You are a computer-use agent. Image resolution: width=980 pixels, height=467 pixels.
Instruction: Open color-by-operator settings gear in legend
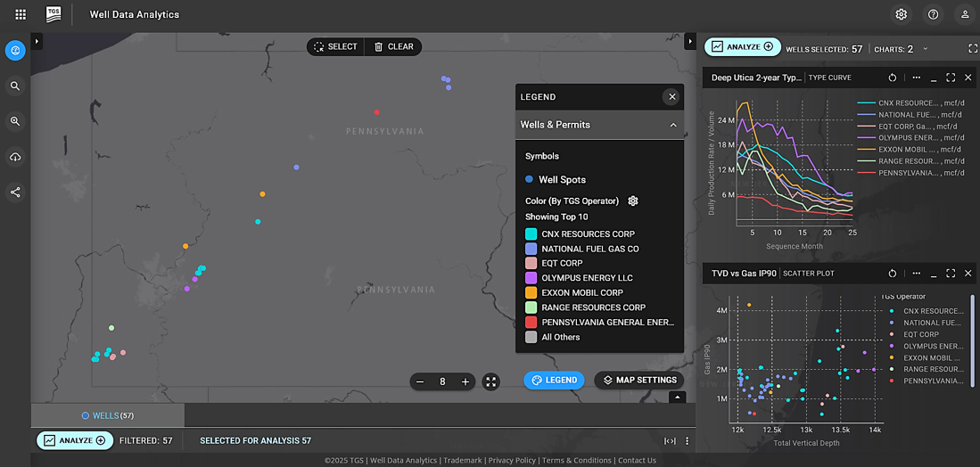click(x=633, y=201)
